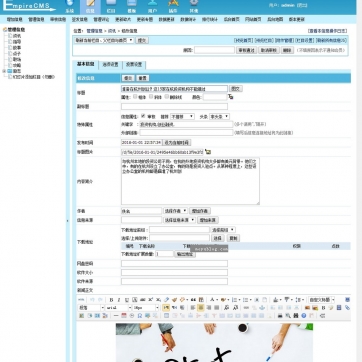Open the font family (arial) dropdown
The image size is (362, 362).
[x=118, y=308]
